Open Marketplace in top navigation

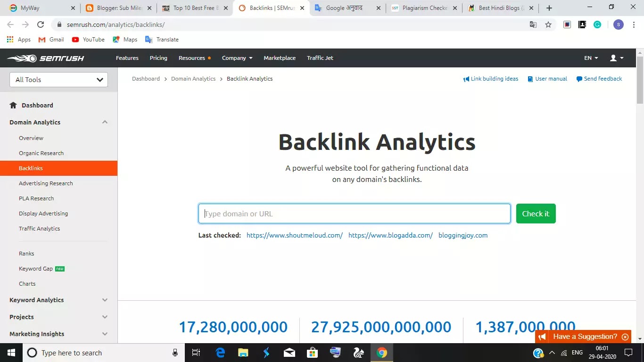[280, 58]
